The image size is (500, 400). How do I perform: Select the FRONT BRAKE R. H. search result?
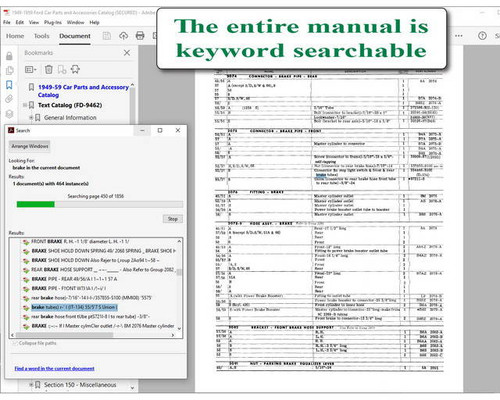click(x=80, y=241)
